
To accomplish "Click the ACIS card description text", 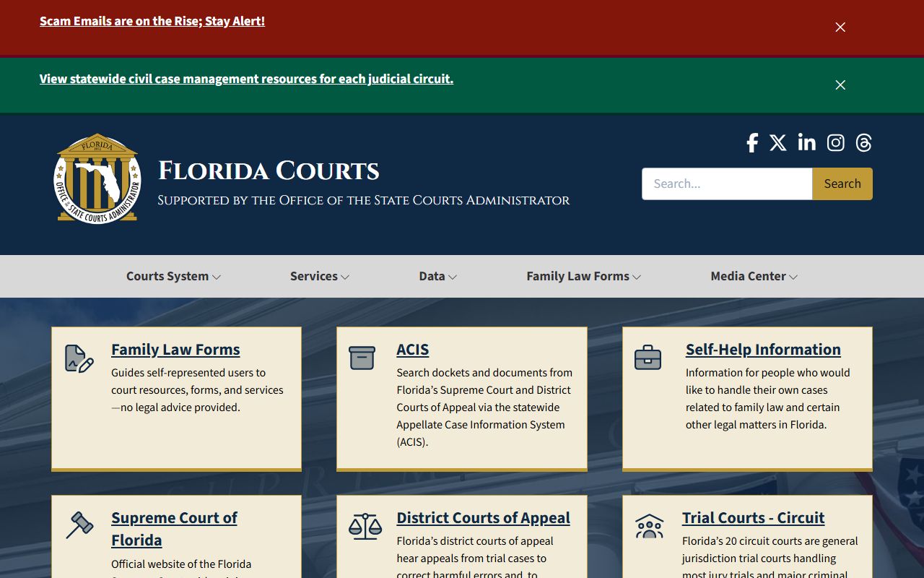I will 484,407.
